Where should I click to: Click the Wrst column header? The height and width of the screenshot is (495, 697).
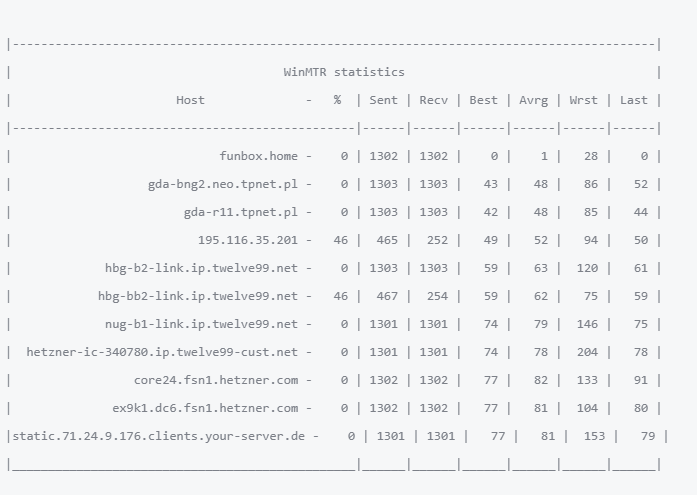(584, 100)
